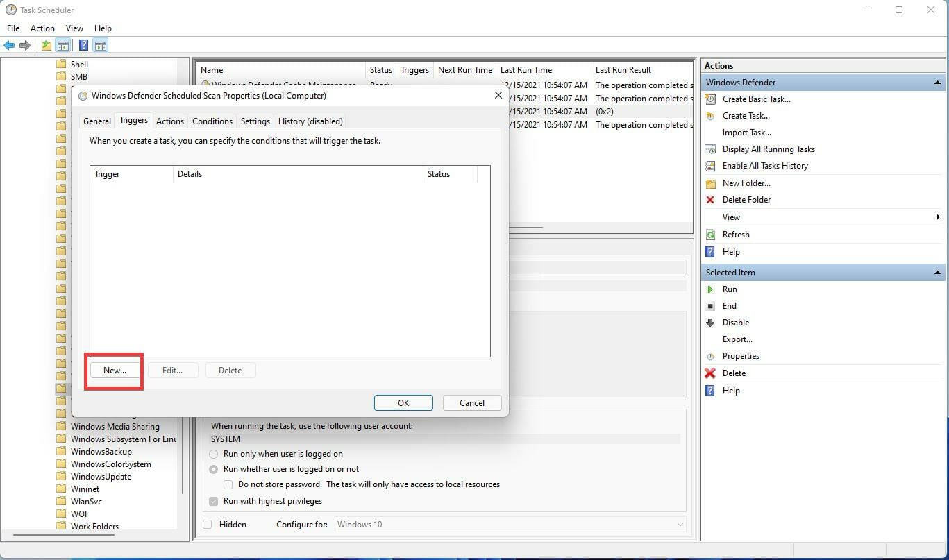Viewport: 949px width, 560px height.
Task: Click the Last Run Time column header
Action: (543, 70)
